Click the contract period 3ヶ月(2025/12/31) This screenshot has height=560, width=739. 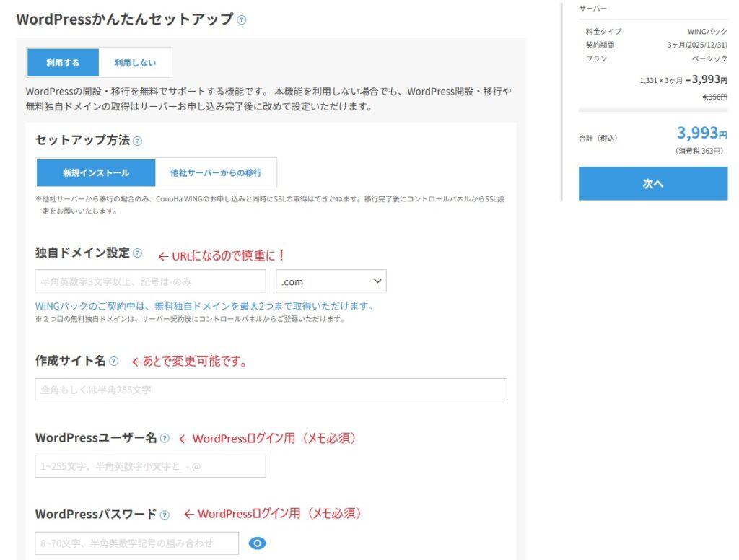click(x=697, y=45)
